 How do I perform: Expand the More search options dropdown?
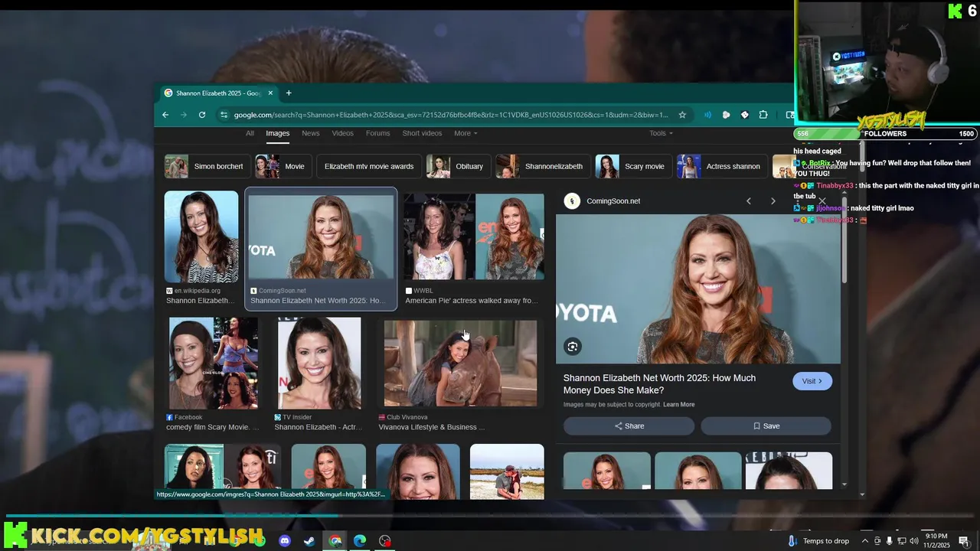[x=465, y=133]
